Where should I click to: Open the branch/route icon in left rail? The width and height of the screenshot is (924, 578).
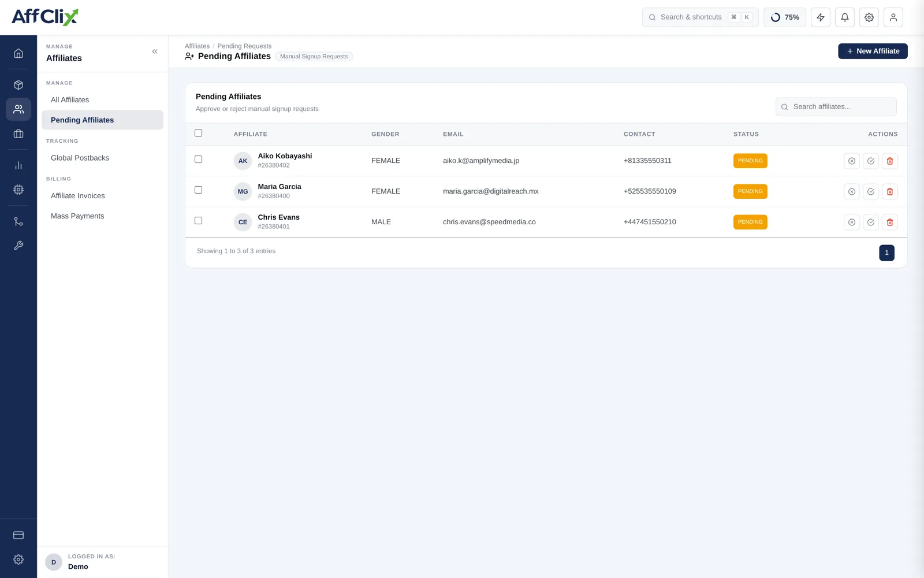pyautogui.click(x=18, y=221)
